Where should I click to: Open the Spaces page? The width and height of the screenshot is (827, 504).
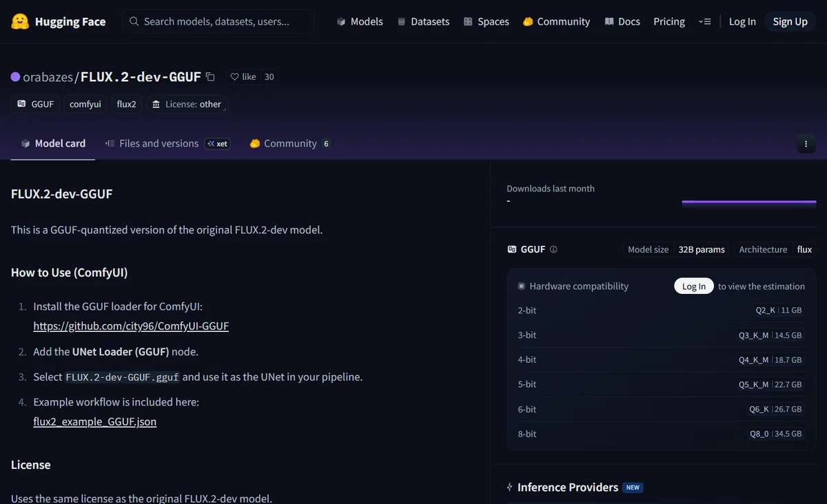point(487,21)
